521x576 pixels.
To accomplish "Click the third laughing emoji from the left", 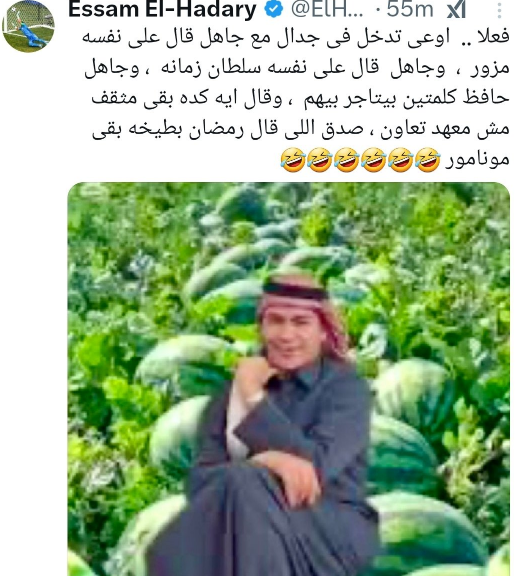I will tap(347, 160).
